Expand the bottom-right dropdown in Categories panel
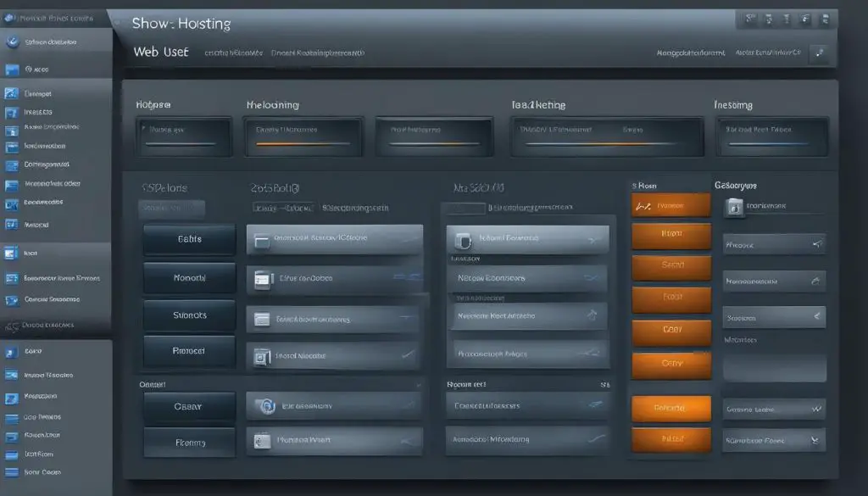The height and width of the screenshot is (496, 868). point(773,439)
